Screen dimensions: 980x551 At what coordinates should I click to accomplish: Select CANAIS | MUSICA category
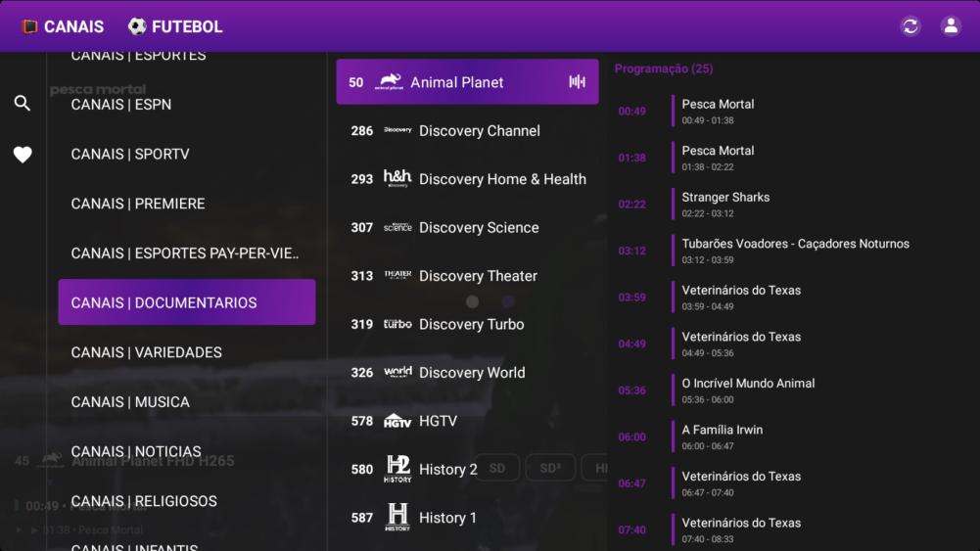[187, 401]
